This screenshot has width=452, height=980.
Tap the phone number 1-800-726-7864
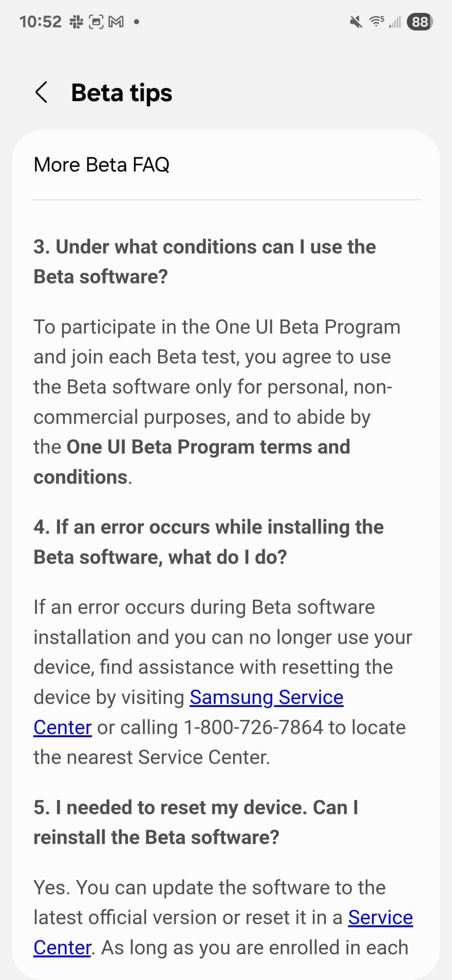click(x=253, y=728)
